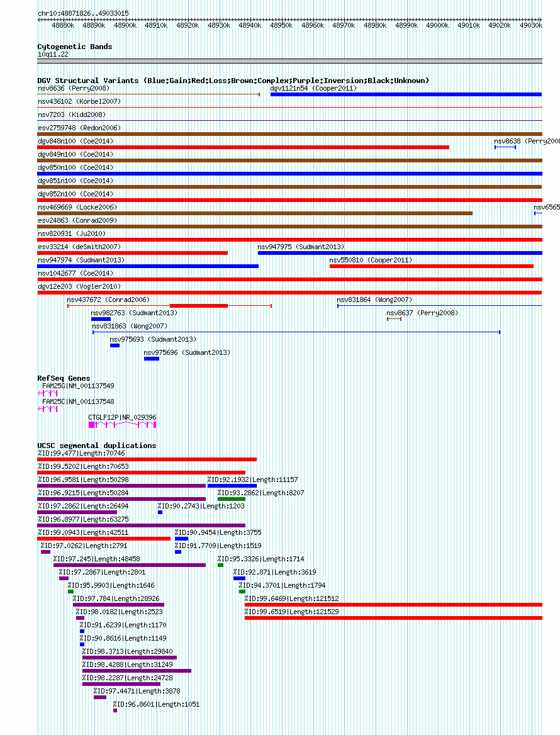Click nsv831864 (Wong2007) label

(x=374, y=300)
